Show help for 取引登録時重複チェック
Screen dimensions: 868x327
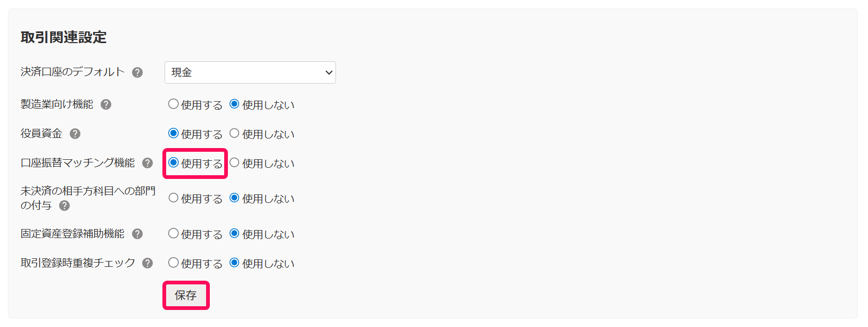(148, 263)
